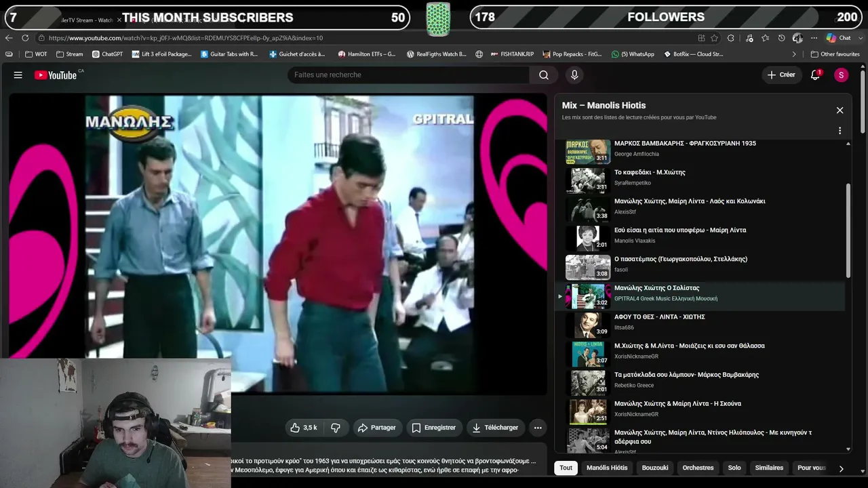
Task: Click the video player to toggle playback
Action: 278,244
